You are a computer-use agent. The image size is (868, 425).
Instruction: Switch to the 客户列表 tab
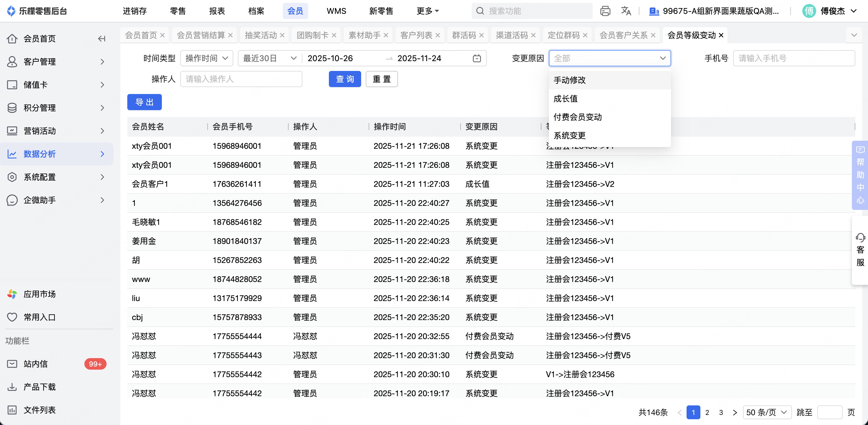[x=416, y=35]
